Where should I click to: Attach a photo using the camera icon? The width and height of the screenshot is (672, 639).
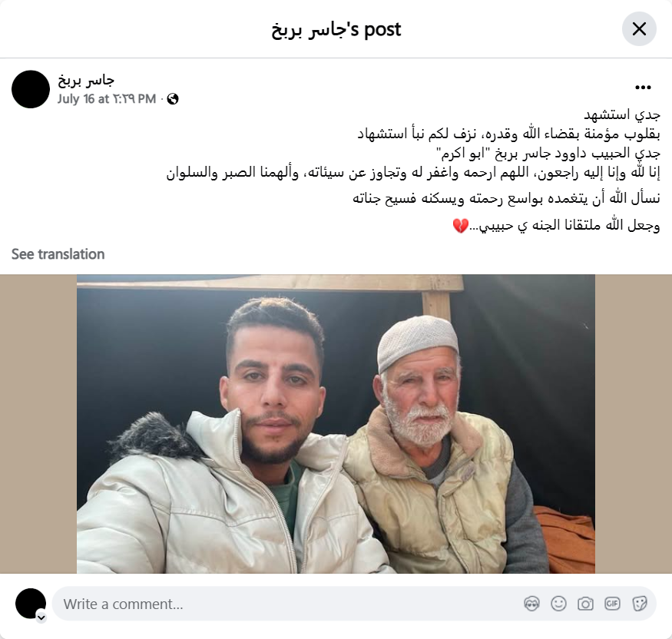(x=585, y=604)
